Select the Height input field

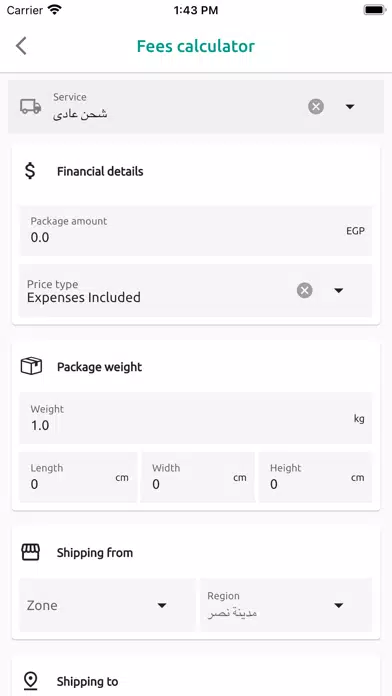click(x=315, y=477)
